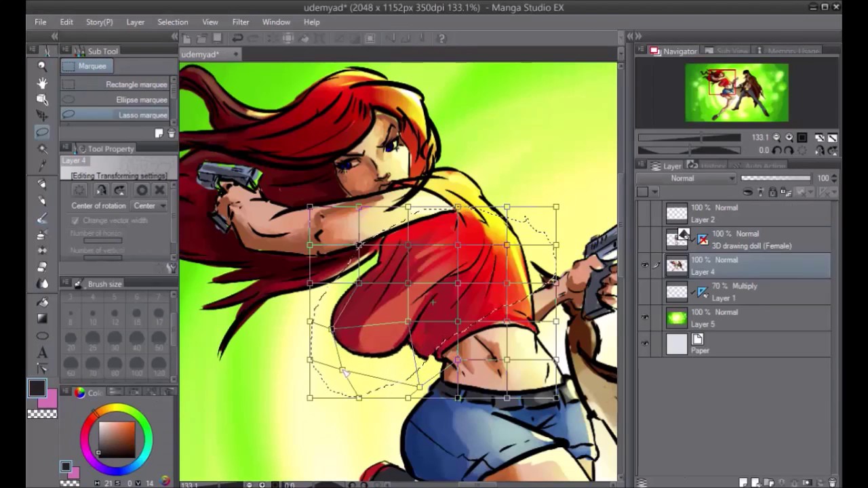Click the layer opacity slider
Viewport: 868px width, 488px height.
pos(776,178)
